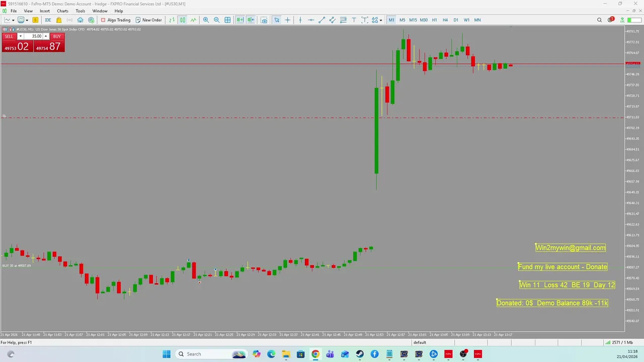The width and height of the screenshot is (644, 362).
Task: Click the trade volume field showing 35.00
Action: [33, 36]
